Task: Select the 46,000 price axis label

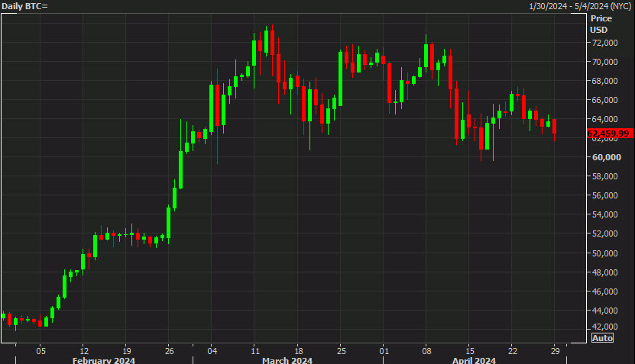Action: (604, 292)
